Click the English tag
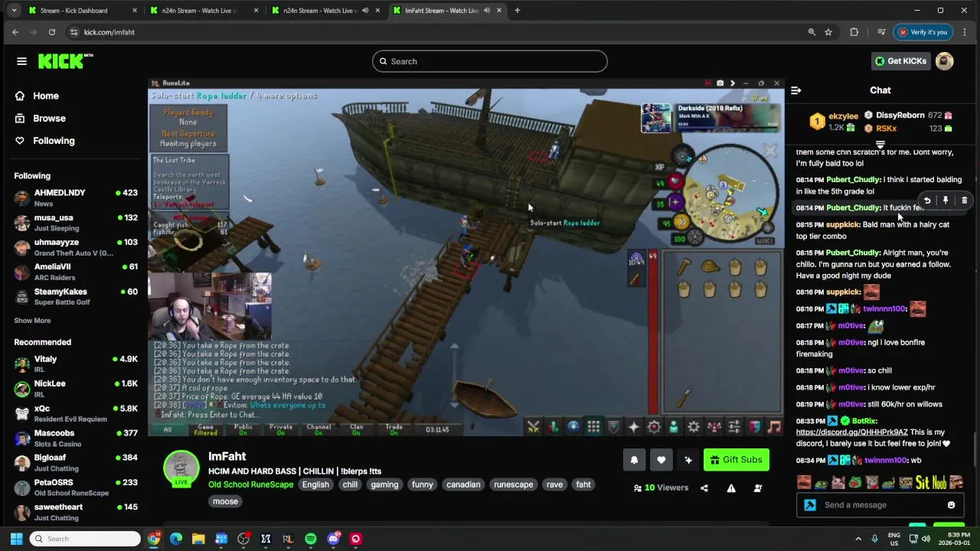The image size is (980, 551). (315, 484)
